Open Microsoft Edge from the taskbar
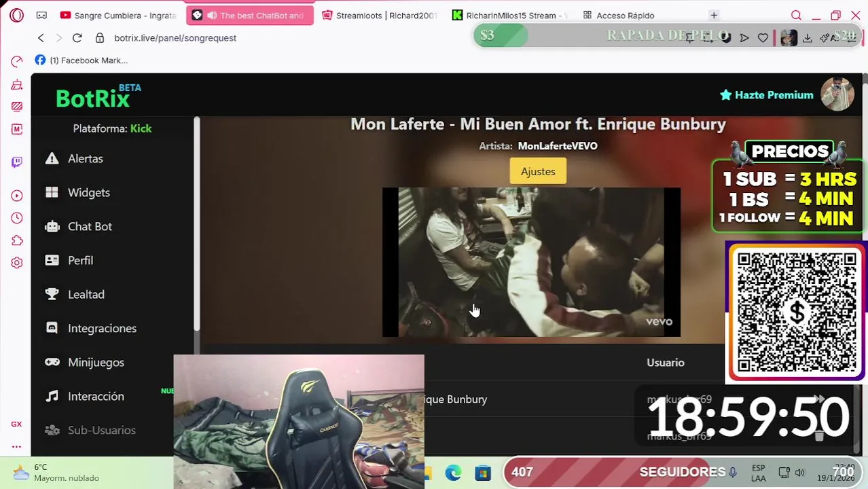The width and height of the screenshot is (868, 489). pyautogui.click(x=453, y=473)
